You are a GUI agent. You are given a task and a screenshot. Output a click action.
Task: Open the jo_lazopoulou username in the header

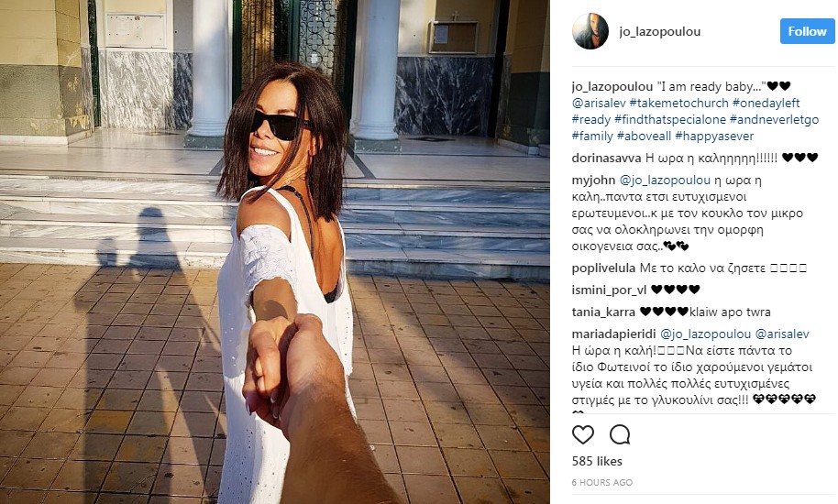[x=659, y=31]
